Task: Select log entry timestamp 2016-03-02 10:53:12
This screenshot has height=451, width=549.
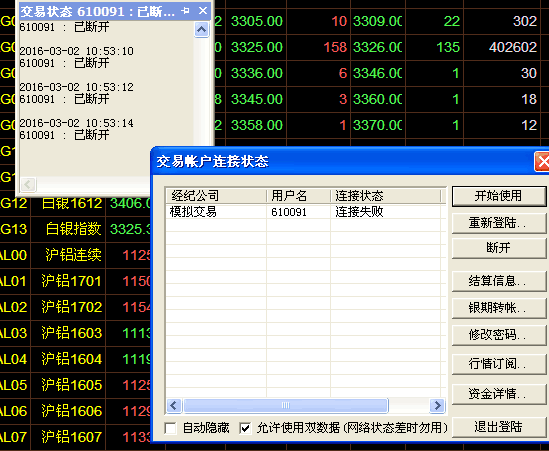Action: pyautogui.click(x=77, y=87)
